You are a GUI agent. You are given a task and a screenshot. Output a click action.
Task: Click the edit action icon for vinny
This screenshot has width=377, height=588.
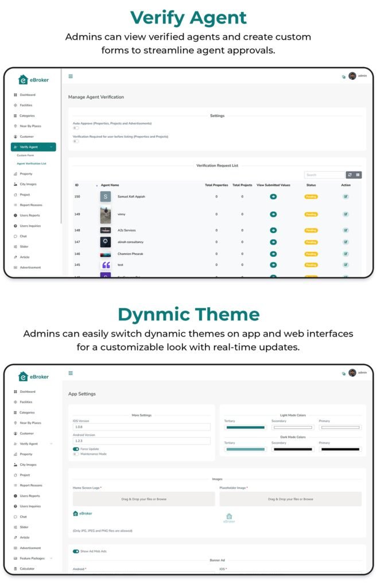click(x=345, y=214)
